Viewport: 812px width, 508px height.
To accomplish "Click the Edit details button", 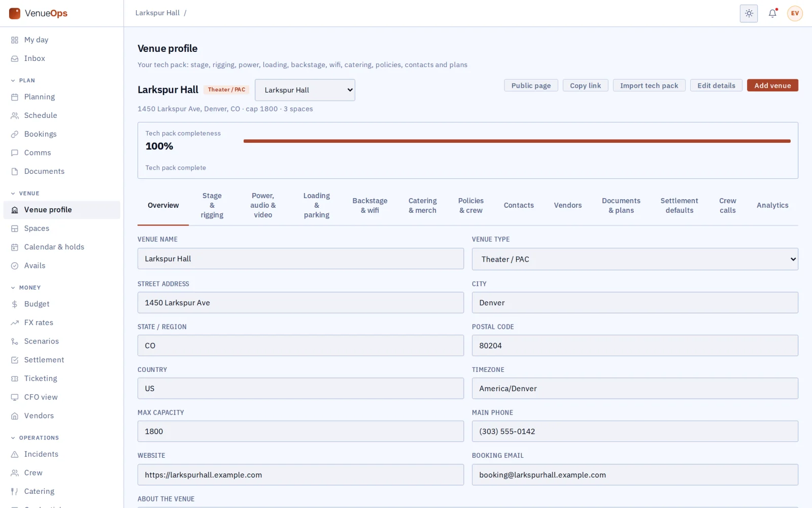I will 716,85.
